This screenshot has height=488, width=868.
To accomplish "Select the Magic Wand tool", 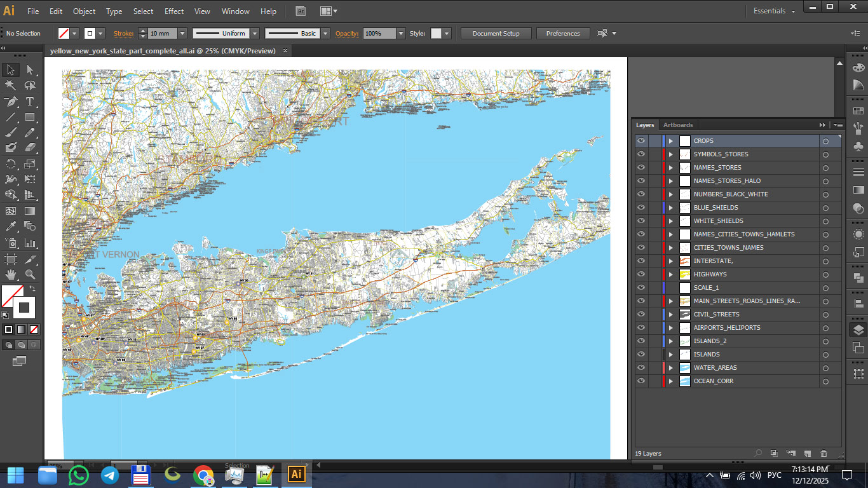I will (11, 86).
